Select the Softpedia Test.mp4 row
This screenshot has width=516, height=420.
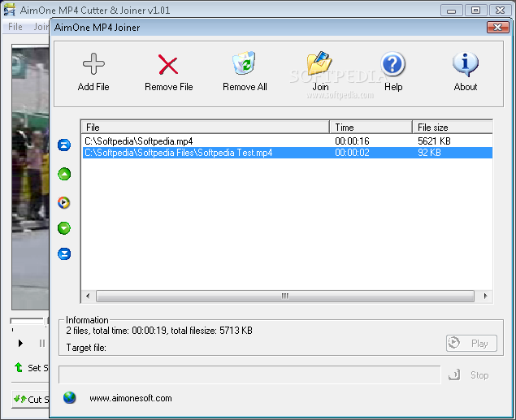[x=287, y=153]
